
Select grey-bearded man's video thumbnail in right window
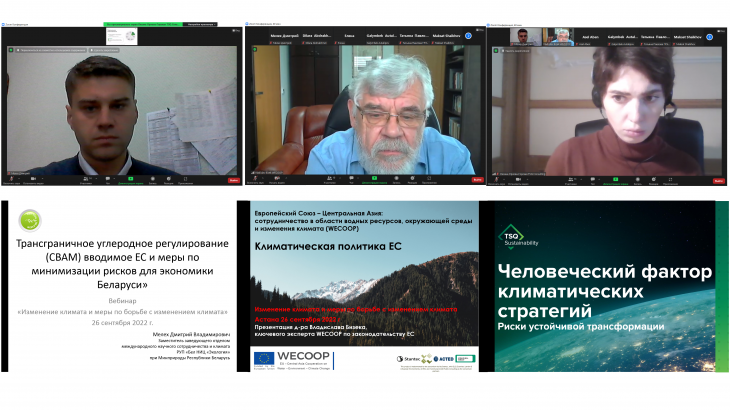click(x=558, y=37)
